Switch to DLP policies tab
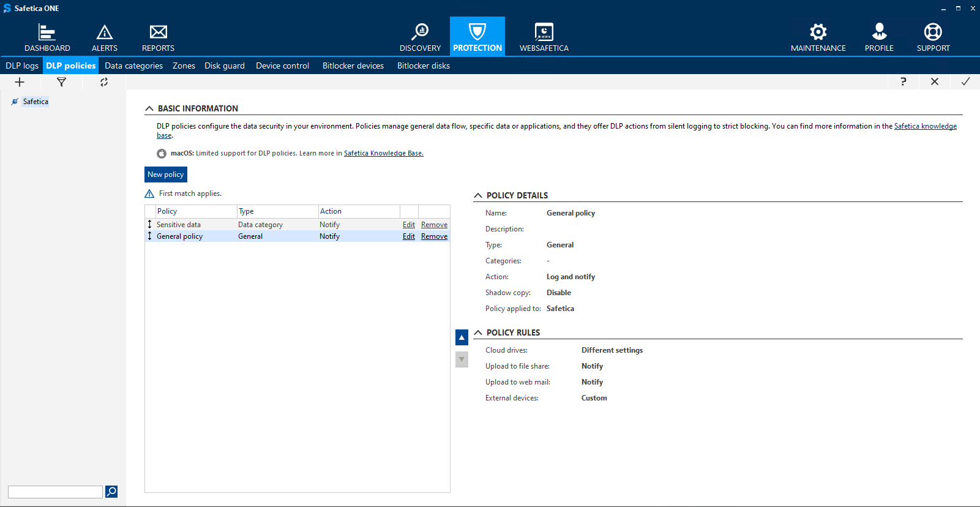The height and width of the screenshot is (507, 980). click(71, 66)
